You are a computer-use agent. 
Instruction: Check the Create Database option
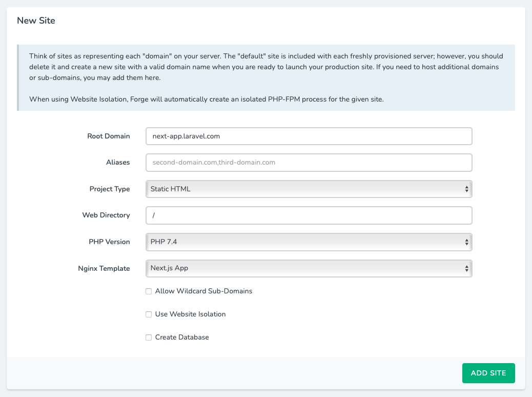click(149, 337)
